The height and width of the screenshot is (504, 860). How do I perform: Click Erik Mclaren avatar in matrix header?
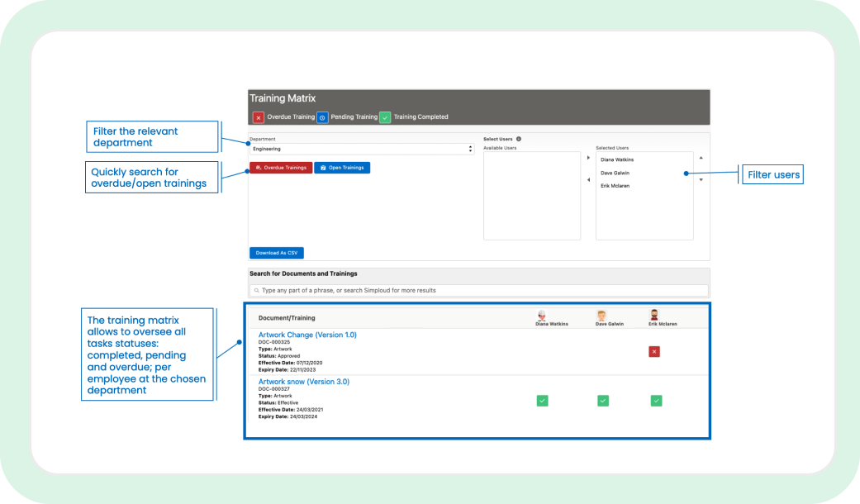tap(653, 315)
